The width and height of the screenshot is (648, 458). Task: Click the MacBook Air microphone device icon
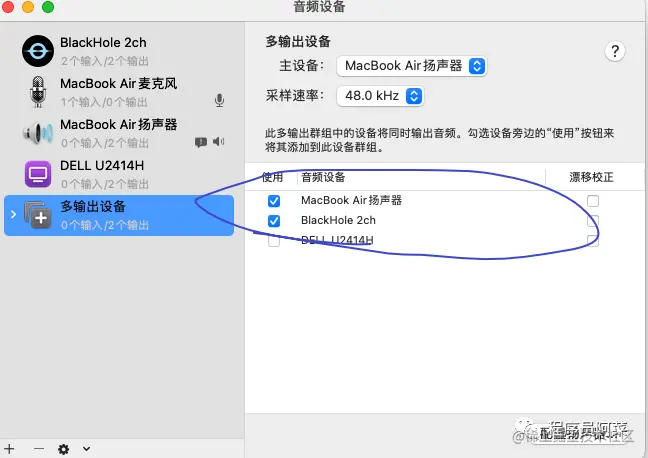click(x=38, y=91)
